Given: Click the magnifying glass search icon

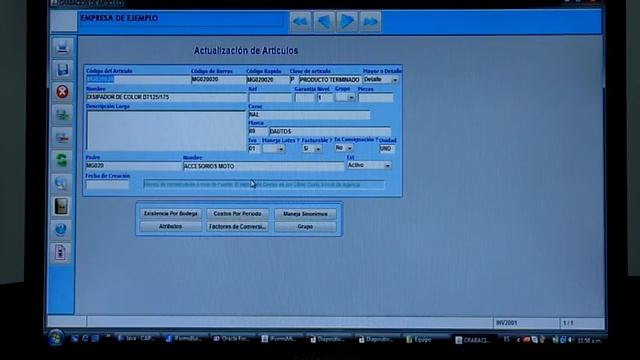Looking at the screenshot, I should tap(61, 183).
